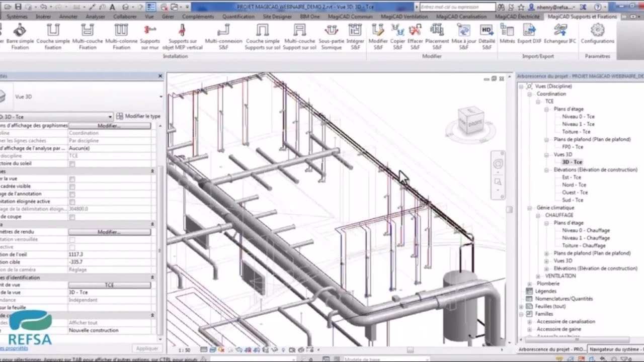This screenshot has height=362, width=644.
Task: Collapse the Plans d'étage node under TCE
Action: (x=547, y=109)
